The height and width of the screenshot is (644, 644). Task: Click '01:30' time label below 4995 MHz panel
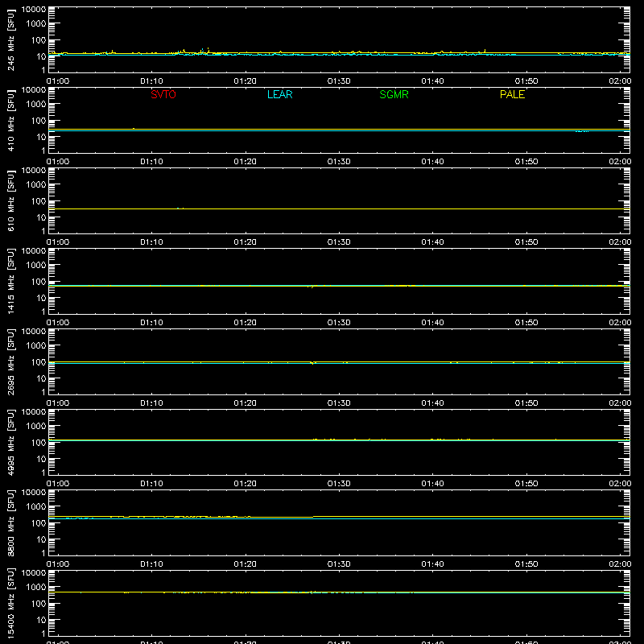click(339, 484)
